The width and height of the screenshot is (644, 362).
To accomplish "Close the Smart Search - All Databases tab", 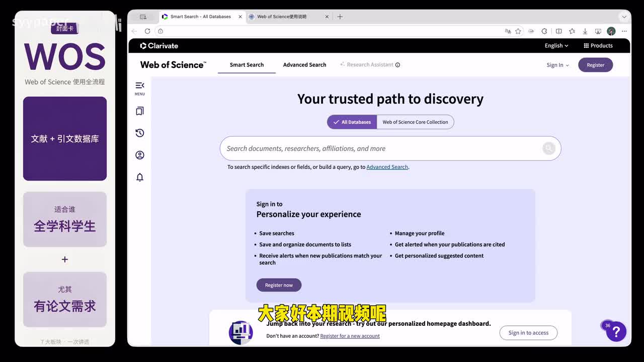I will point(240,17).
